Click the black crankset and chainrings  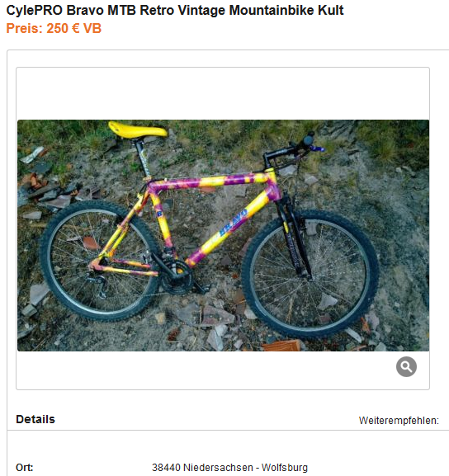[176, 278]
